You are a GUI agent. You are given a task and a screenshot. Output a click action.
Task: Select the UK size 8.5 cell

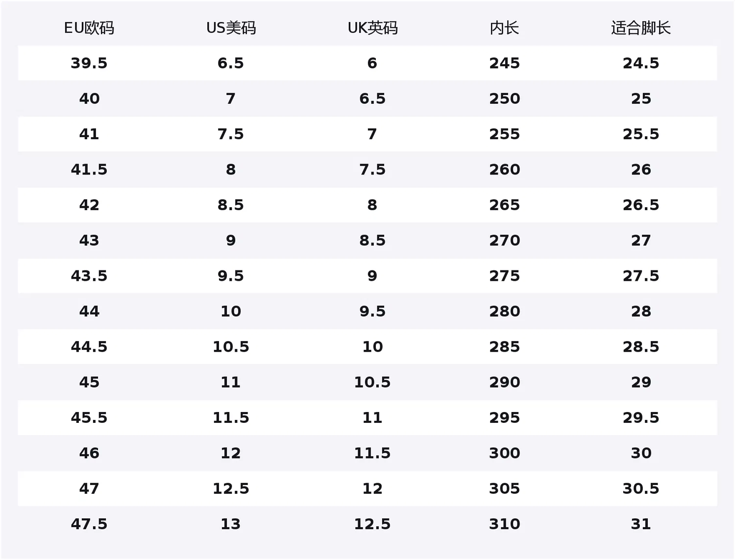(372, 241)
